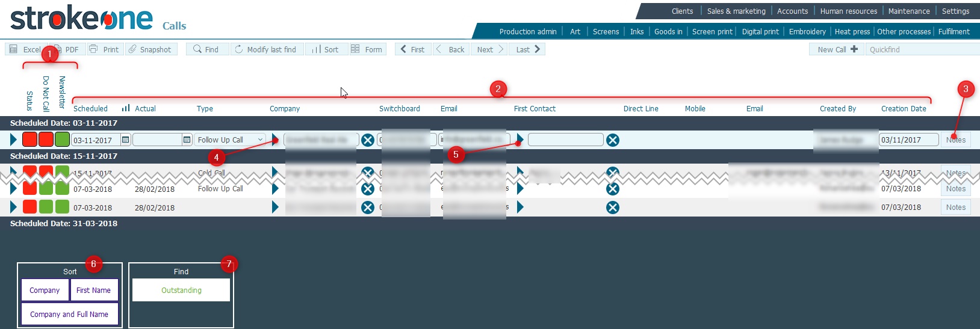Screen dimensions: 980x329
Task: Toggle green Newsletter box in first row
Action: click(62, 140)
